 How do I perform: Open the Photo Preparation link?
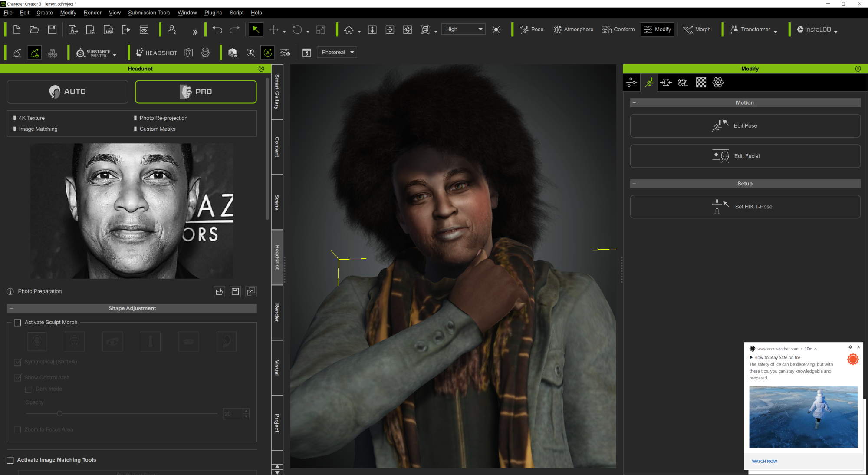pos(40,291)
